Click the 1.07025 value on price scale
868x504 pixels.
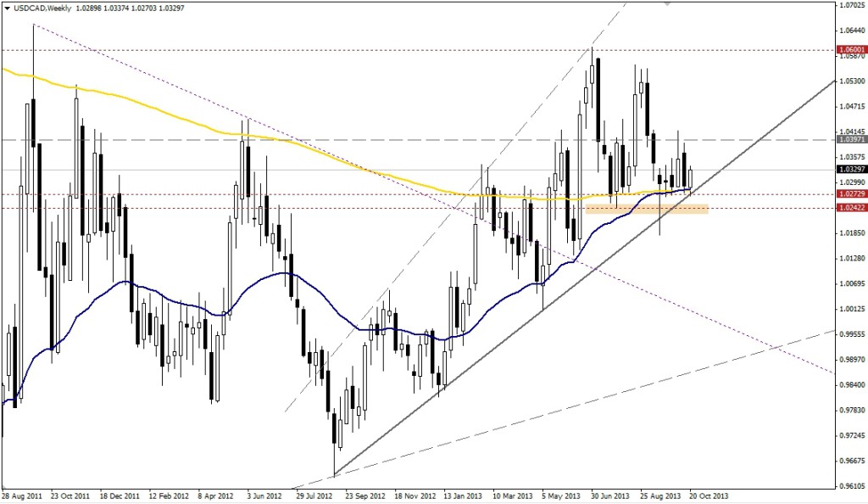tap(850, 5)
